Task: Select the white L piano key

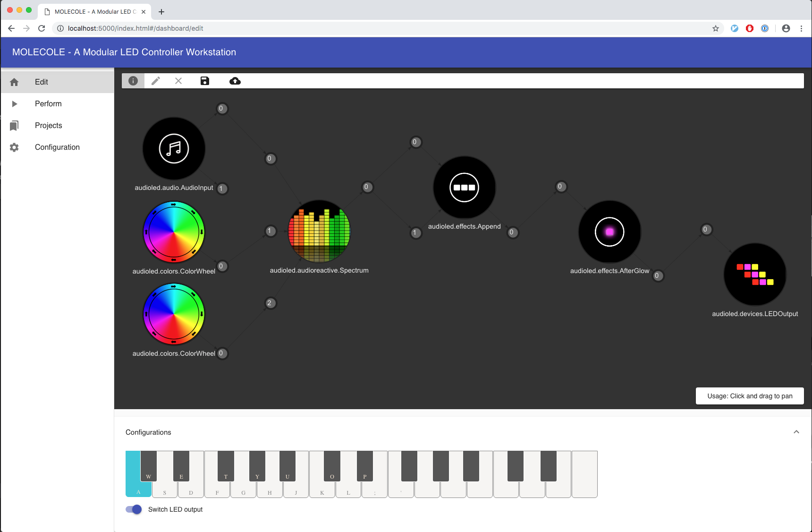Action: [348, 489]
